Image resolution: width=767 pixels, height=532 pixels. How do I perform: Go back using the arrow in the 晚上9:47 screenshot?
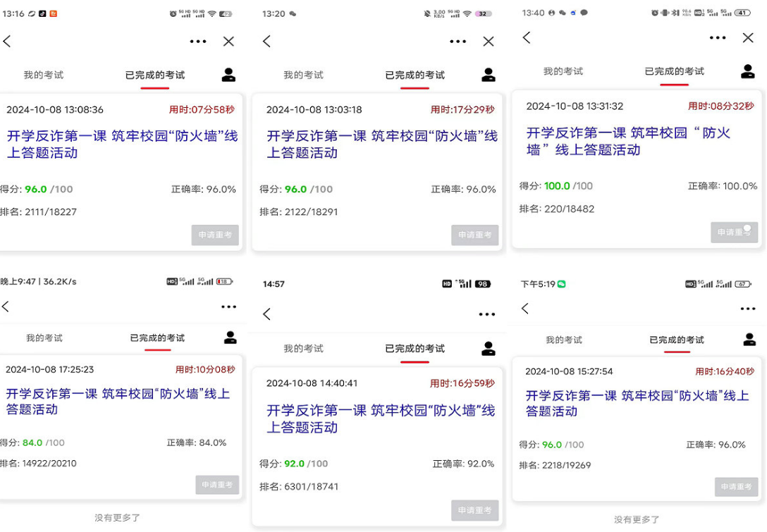click(6, 307)
